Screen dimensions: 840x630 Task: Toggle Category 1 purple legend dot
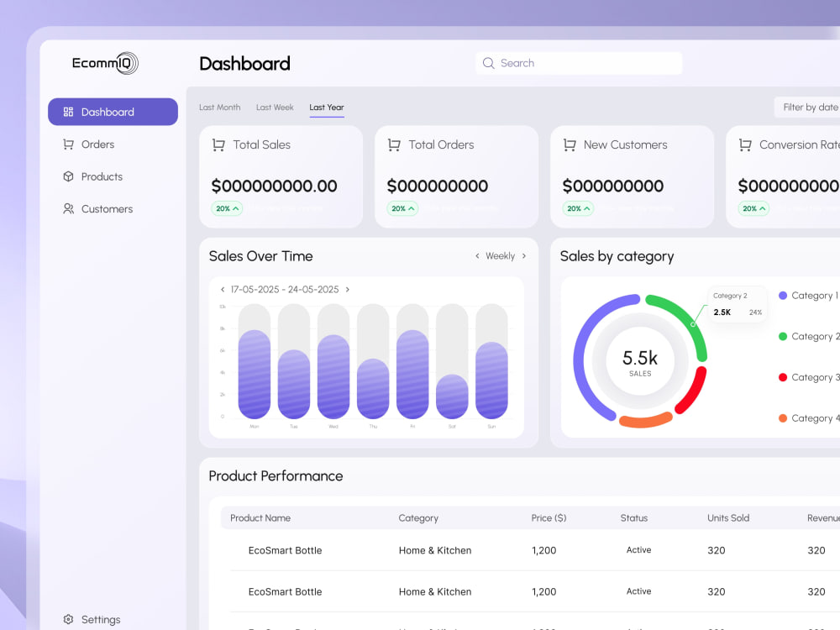[783, 295]
